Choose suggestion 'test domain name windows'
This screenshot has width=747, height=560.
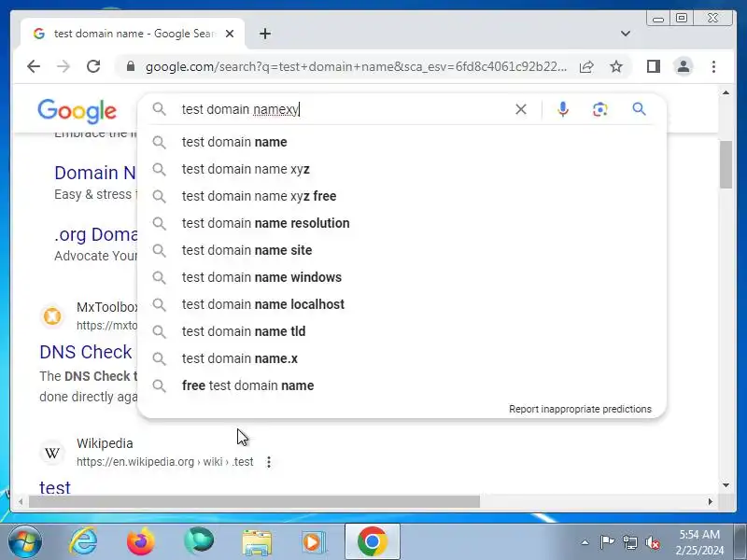tap(402, 277)
